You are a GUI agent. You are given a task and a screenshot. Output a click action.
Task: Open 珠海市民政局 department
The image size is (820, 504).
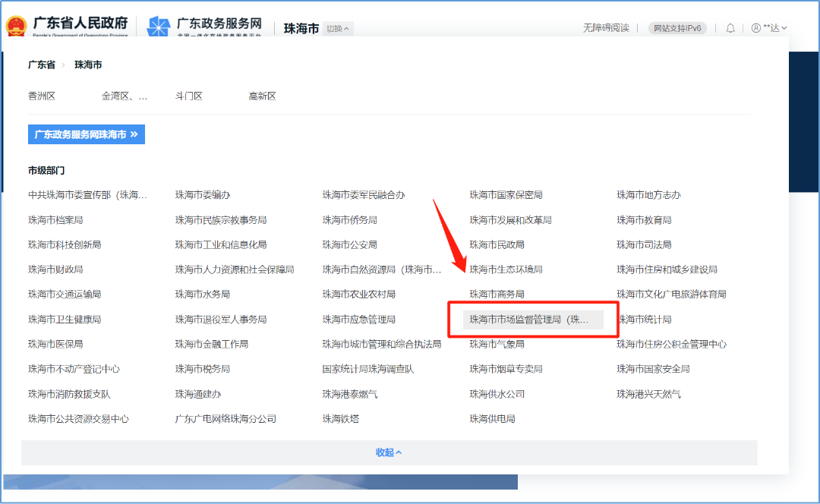tap(497, 244)
